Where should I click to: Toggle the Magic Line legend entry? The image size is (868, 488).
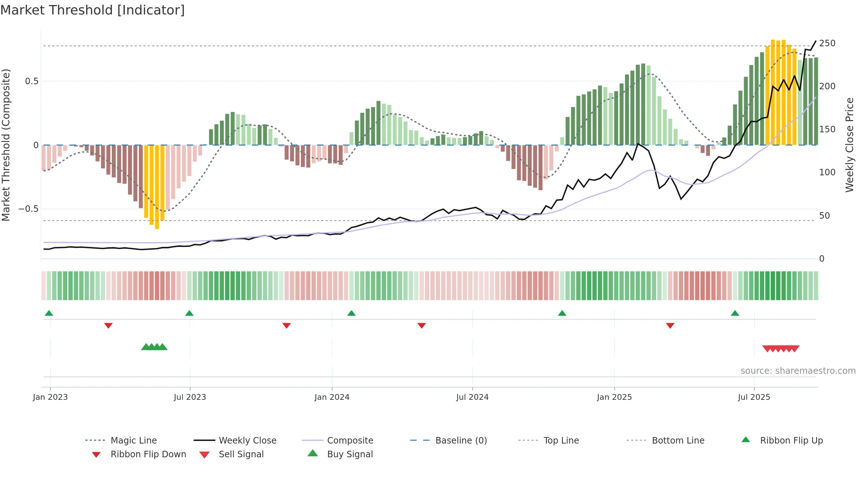[x=121, y=440]
